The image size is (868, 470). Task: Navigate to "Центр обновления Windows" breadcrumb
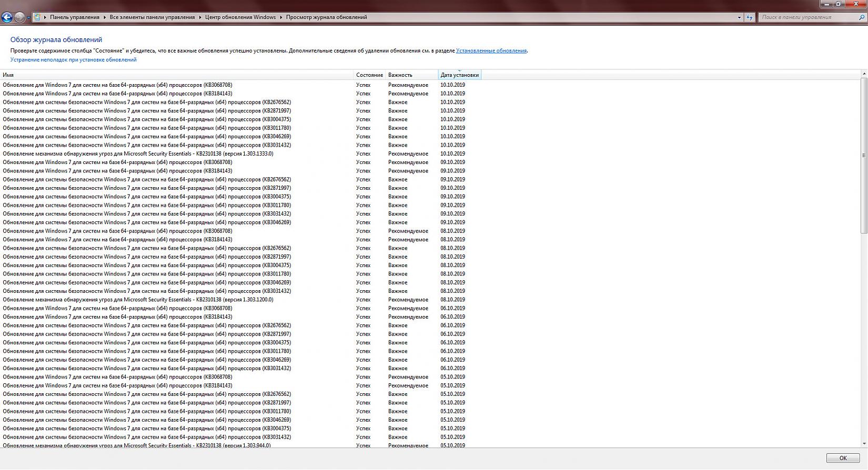coord(240,17)
